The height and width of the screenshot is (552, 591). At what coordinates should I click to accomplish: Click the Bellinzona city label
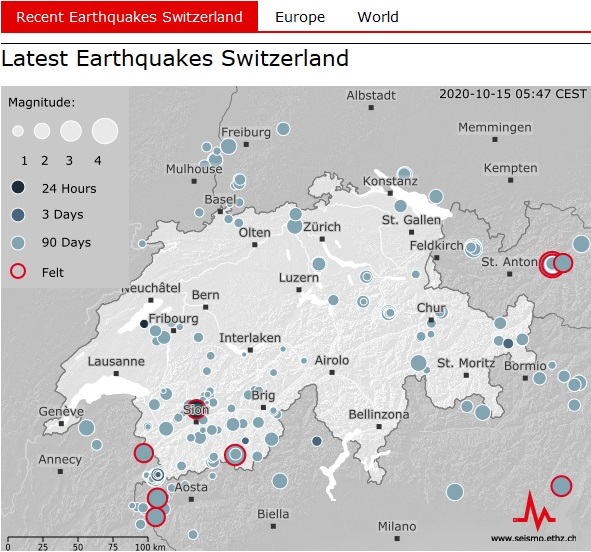379,415
